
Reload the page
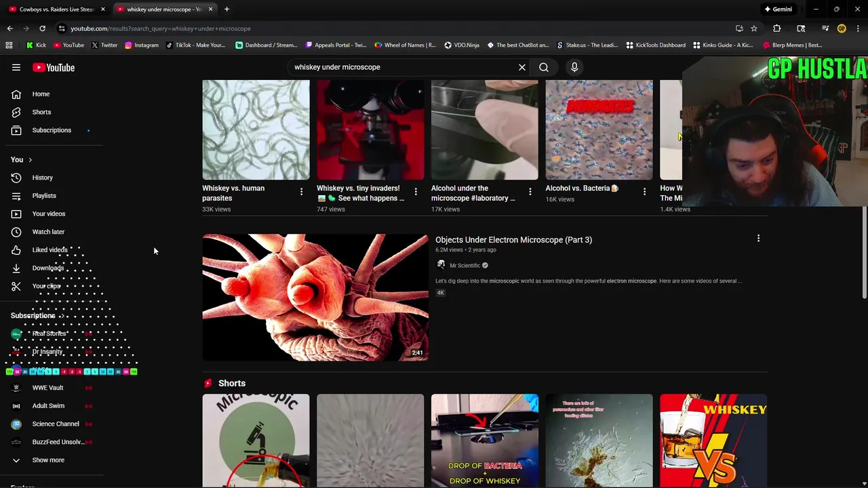[42, 28]
